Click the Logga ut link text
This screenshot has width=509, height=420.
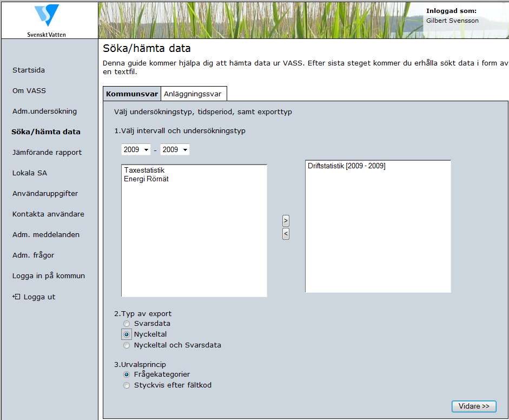[x=39, y=297]
